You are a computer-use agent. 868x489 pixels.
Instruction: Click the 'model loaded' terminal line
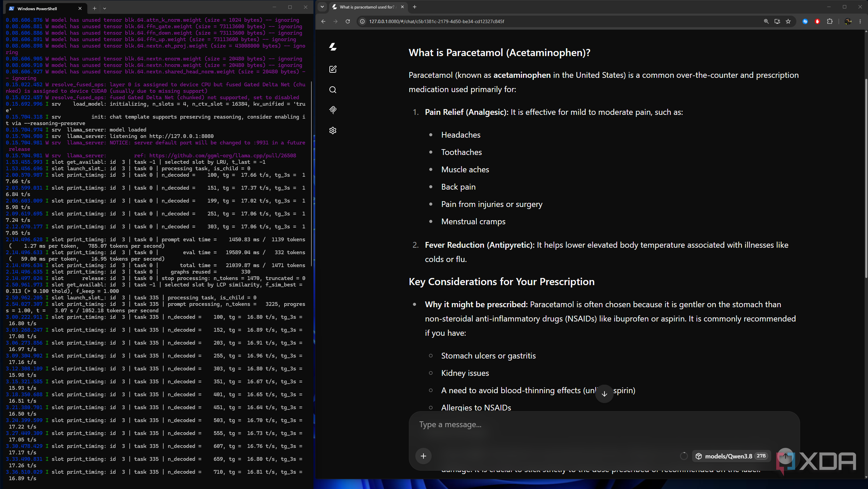[x=128, y=130]
